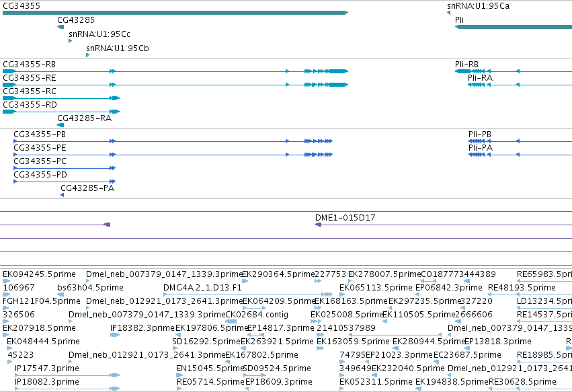
Task: Click the IP17547.3prime label
Action: point(46,368)
